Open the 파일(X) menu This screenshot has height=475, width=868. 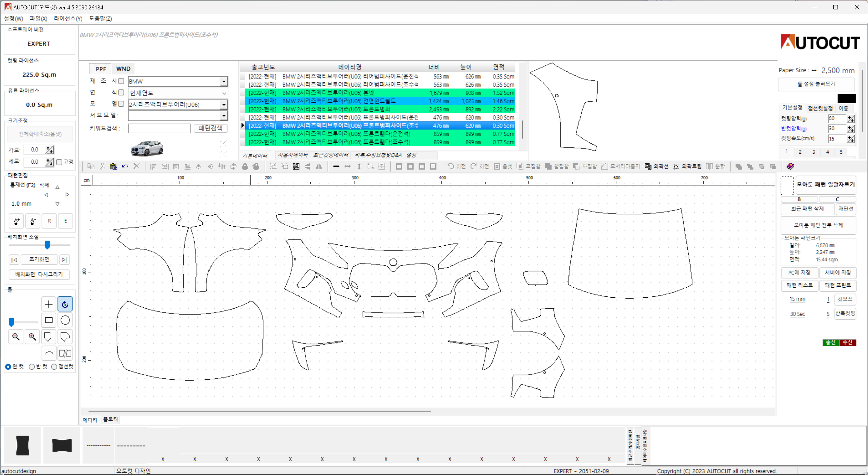39,19
